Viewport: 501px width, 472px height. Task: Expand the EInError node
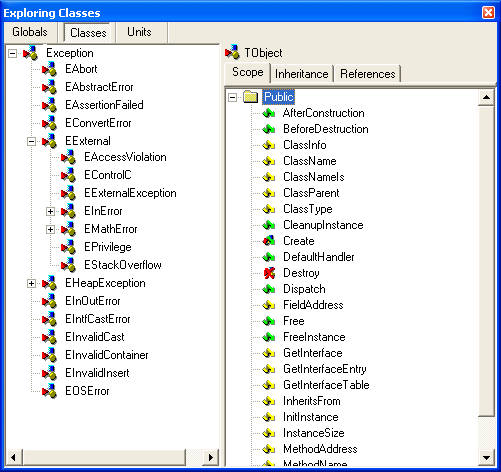[50, 211]
